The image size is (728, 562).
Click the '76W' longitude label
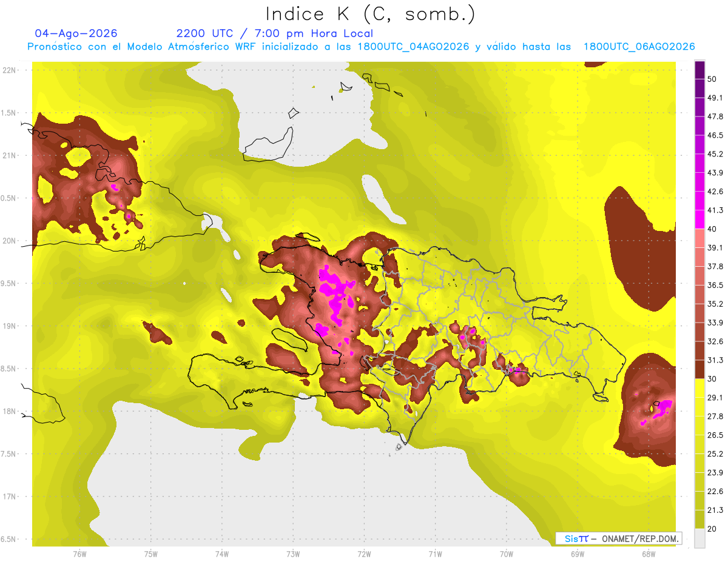[79, 554]
